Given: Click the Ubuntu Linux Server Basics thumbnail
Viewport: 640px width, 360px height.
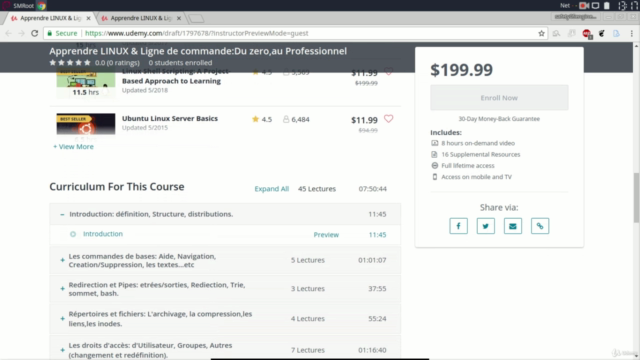Looking at the screenshot, I should (86, 124).
